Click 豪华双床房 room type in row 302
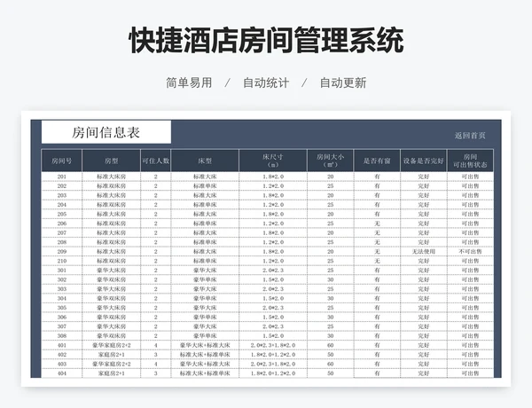 tap(112, 279)
